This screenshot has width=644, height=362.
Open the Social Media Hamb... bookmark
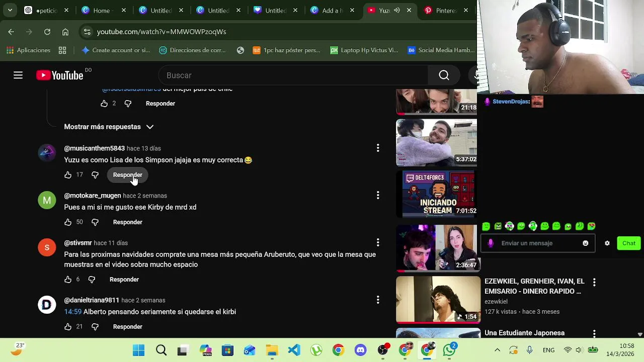pyautogui.click(x=441, y=50)
